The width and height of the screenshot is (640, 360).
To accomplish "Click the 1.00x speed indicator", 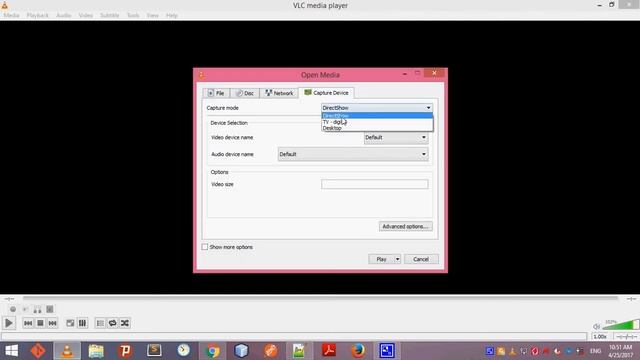I will click(600, 337).
